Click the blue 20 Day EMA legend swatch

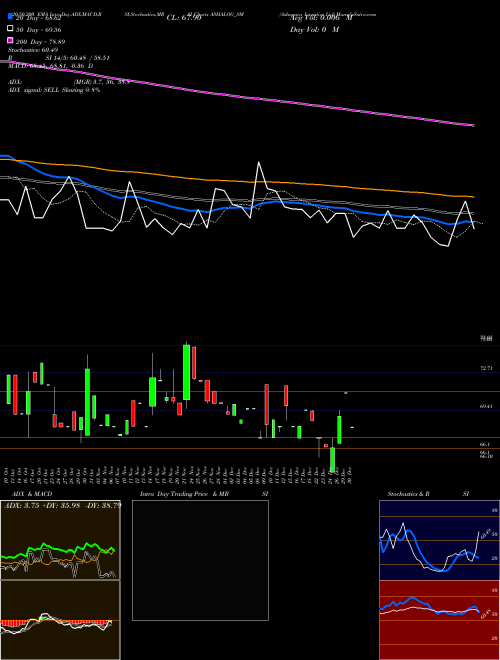[10, 16]
